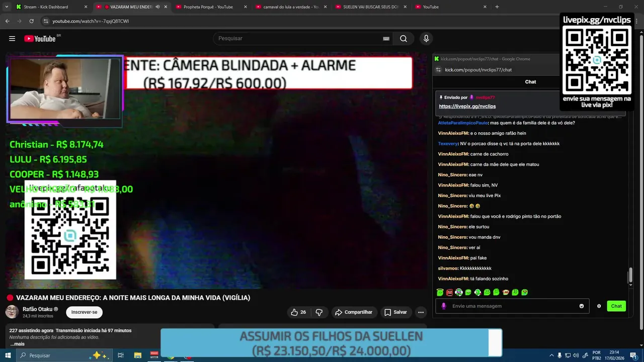This screenshot has height=362, width=644.
Task: Open user Texevery in chat
Action: point(448,144)
